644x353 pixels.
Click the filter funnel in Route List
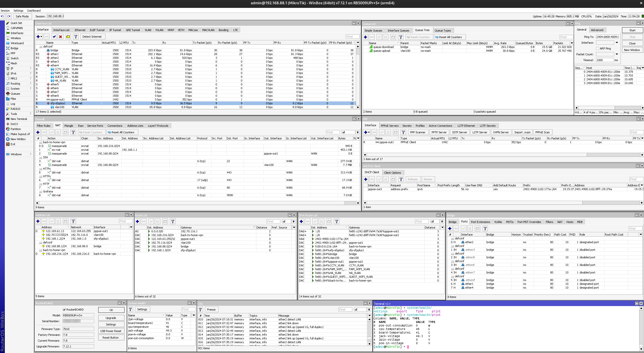pos(173,221)
